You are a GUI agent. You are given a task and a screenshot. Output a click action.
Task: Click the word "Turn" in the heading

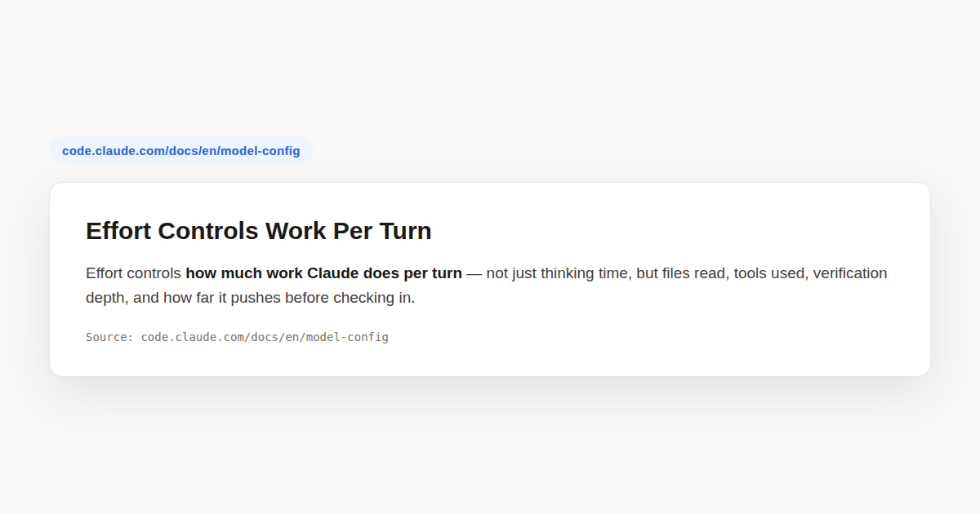(x=406, y=231)
